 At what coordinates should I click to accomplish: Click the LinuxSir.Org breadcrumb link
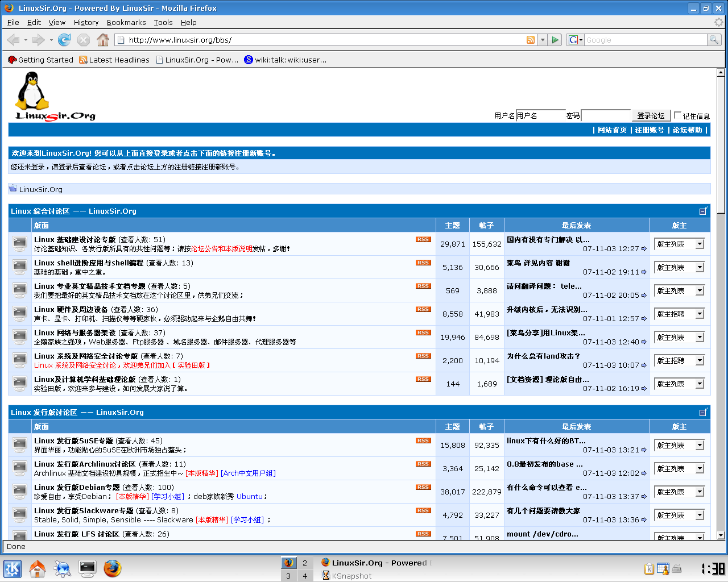pos(41,189)
